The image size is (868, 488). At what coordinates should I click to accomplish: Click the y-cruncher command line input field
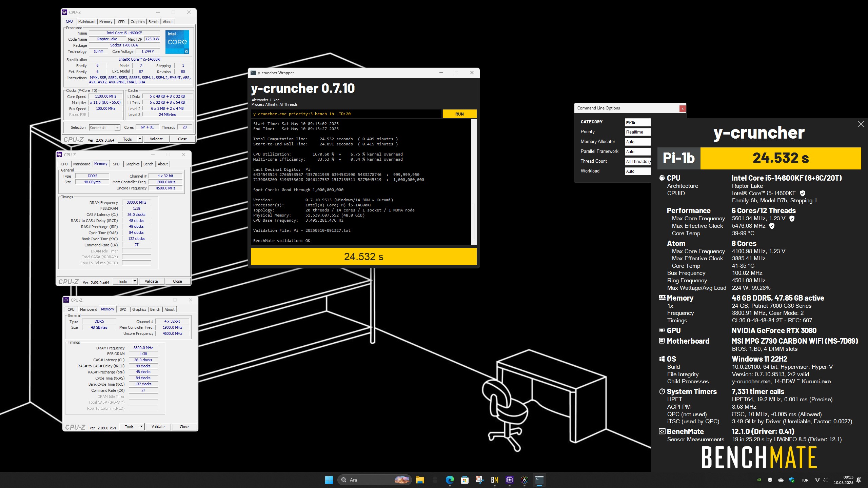tap(346, 114)
